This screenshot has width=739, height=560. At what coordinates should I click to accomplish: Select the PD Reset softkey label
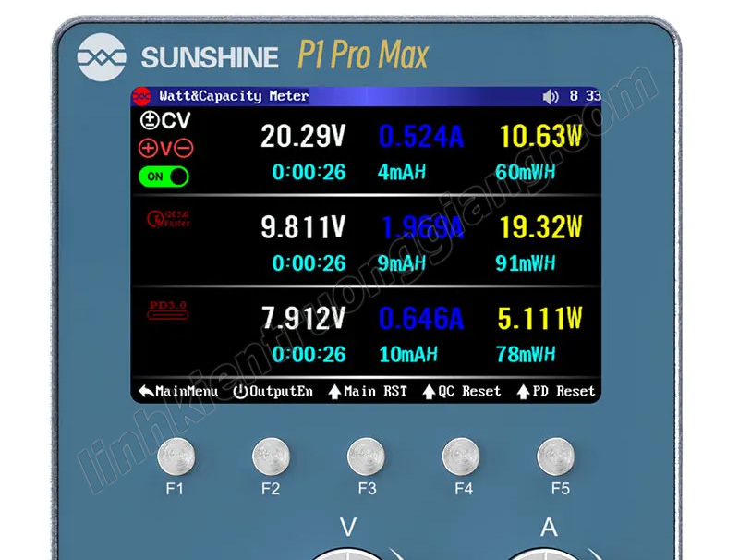[x=556, y=391]
